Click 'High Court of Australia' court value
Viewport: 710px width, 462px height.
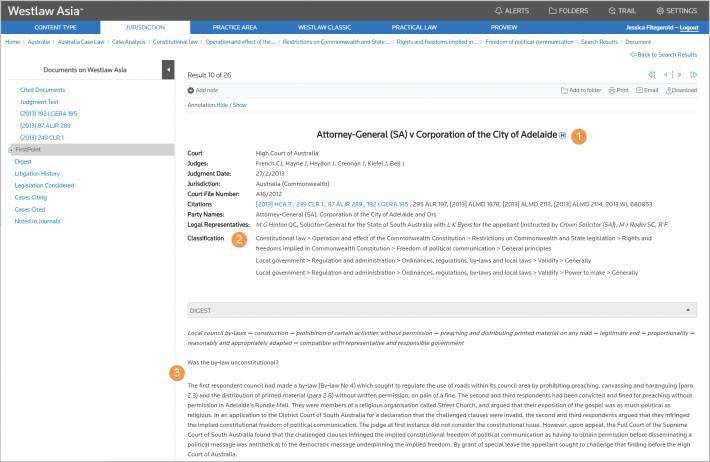pyautogui.click(x=287, y=153)
